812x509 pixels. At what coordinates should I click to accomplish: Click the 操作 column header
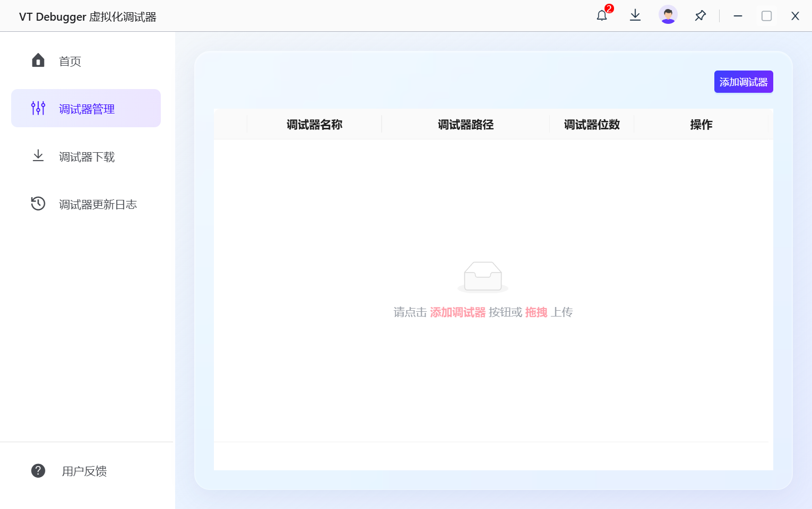(701, 125)
